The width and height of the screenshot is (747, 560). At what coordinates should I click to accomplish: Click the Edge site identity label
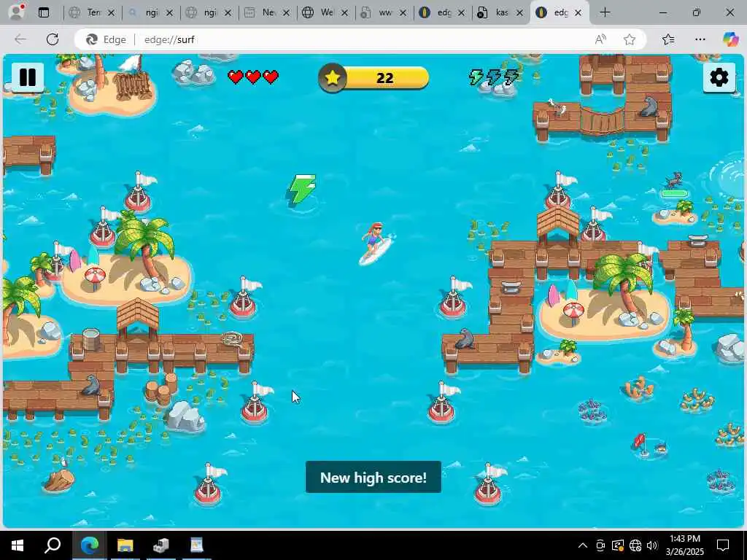pyautogui.click(x=106, y=39)
